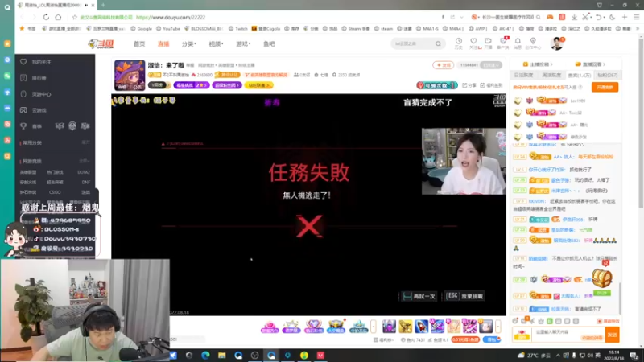Expand the hidden bookmarks overflow chevron

[x=638, y=29]
